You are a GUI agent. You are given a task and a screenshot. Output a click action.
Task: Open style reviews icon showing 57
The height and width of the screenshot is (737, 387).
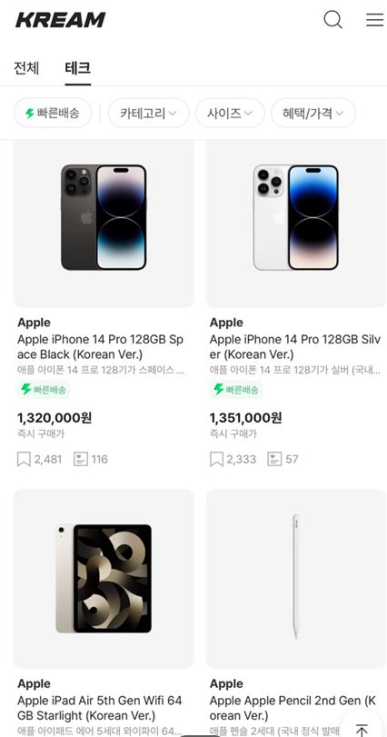click(275, 459)
